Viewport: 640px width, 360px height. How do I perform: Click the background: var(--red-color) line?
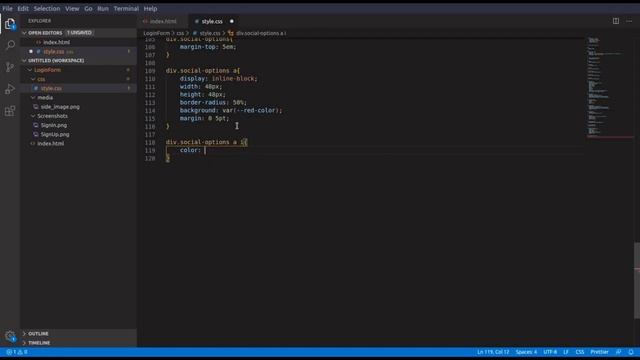231,110
